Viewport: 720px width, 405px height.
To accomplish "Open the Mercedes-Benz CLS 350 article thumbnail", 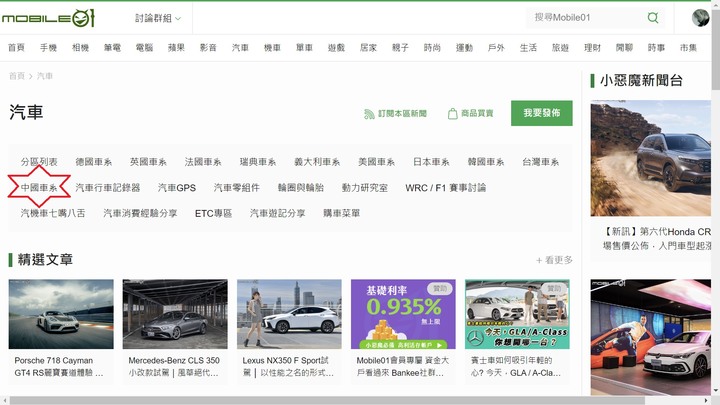I will [x=175, y=314].
